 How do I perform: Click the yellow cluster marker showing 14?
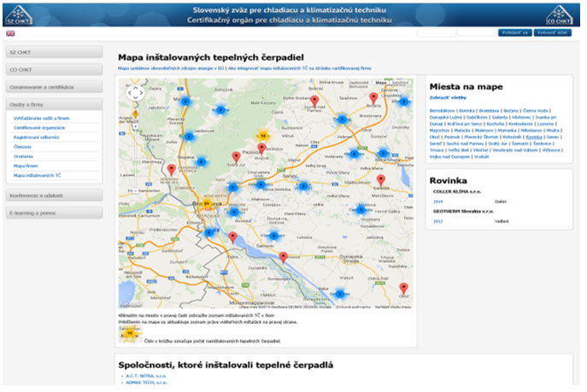pyautogui.click(x=263, y=135)
